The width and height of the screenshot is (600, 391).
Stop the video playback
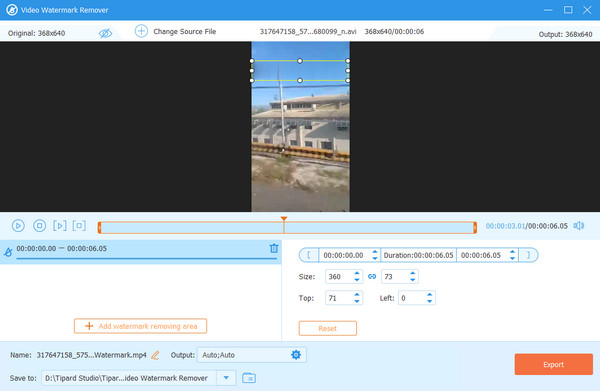[x=39, y=226]
